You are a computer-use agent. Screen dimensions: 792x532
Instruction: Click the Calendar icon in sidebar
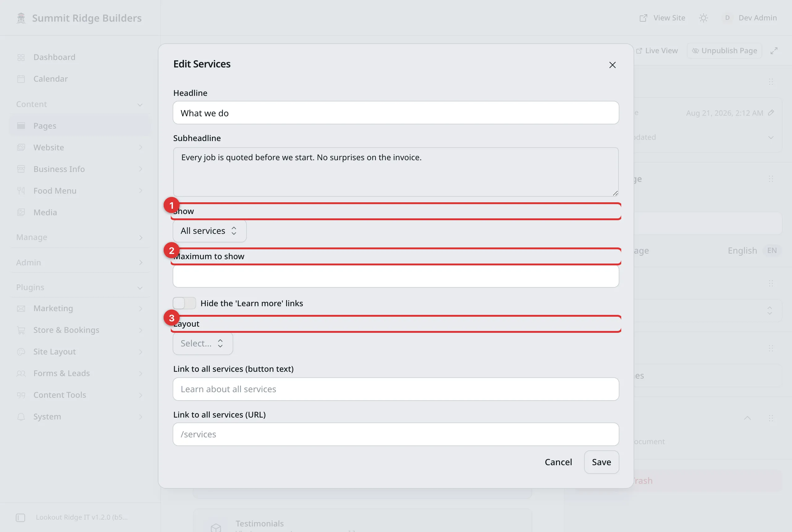(x=21, y=79)
